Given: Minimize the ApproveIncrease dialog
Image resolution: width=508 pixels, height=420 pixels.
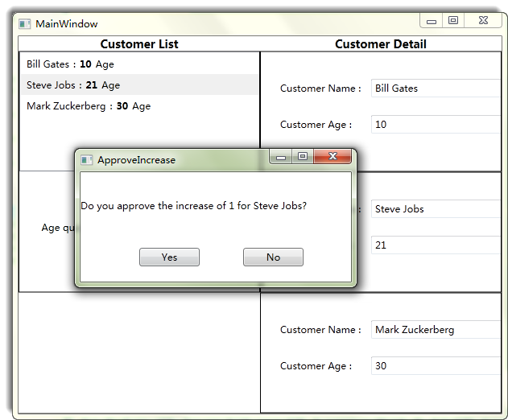Looking at the screenshot, I should pyautogui.click(x=281, y=157).
